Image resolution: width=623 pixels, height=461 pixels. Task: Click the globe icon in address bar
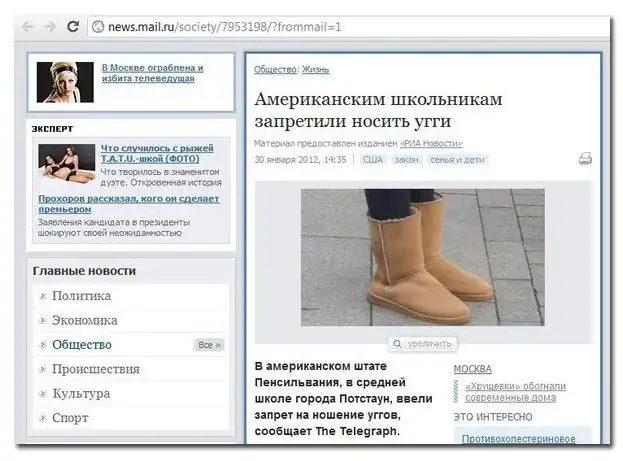98,27
